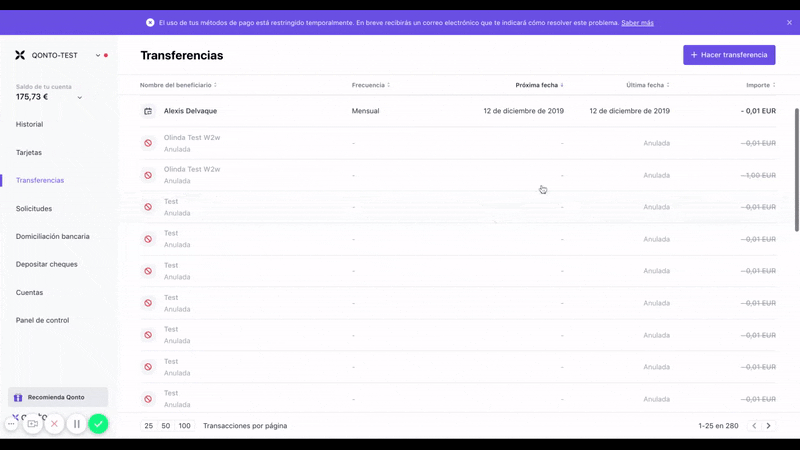This screenshot has width=800, height=450.
Task: Click cancelled icon of Olinda Test W2w 1,00 EUR row
Action: (x=148, y=175)
